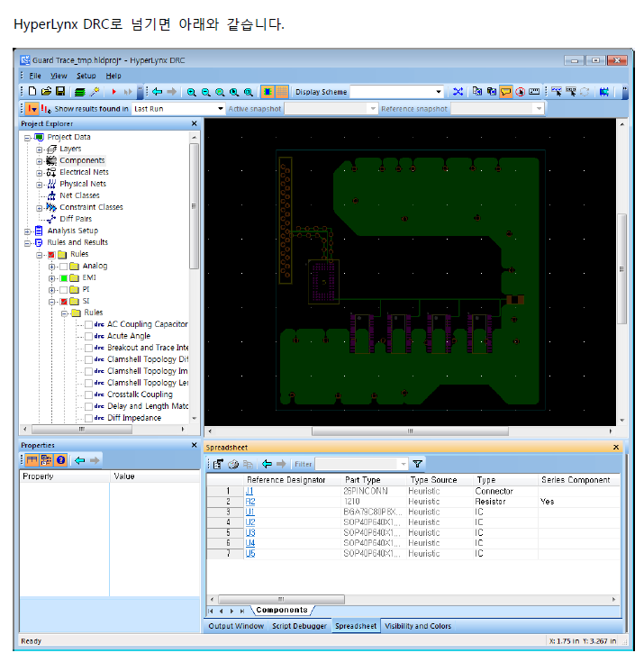Switch to the Visibility and Colors tab

click(417, 626)
